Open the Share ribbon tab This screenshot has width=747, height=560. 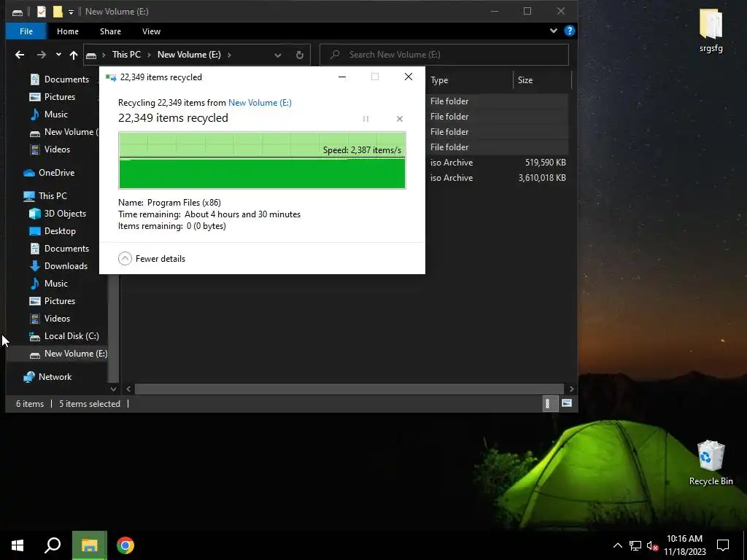click(110, 31)
